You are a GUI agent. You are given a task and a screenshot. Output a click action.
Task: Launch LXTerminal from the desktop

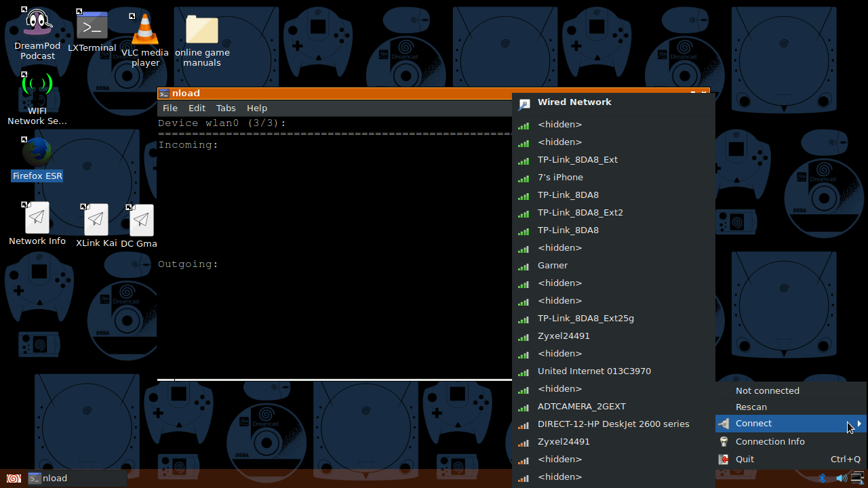tap(92, 31)
